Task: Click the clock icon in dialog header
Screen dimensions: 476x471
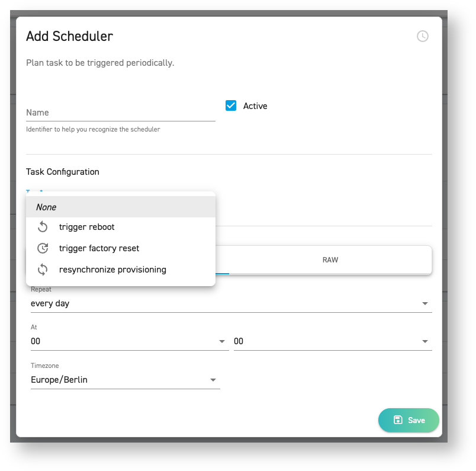Action: click(422, 36)
